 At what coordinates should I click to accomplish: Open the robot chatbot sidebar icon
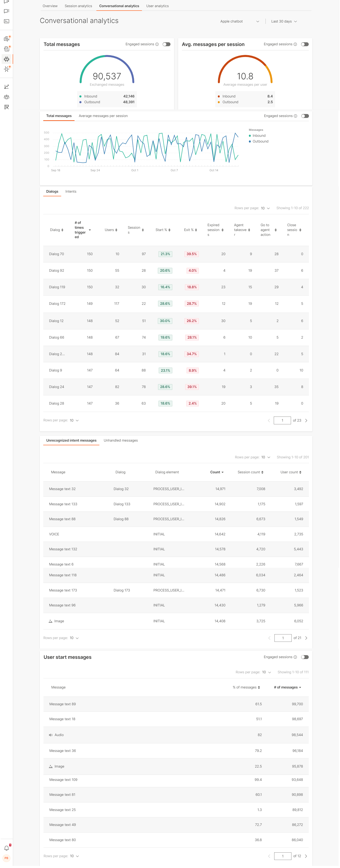[x=6, y=59]
